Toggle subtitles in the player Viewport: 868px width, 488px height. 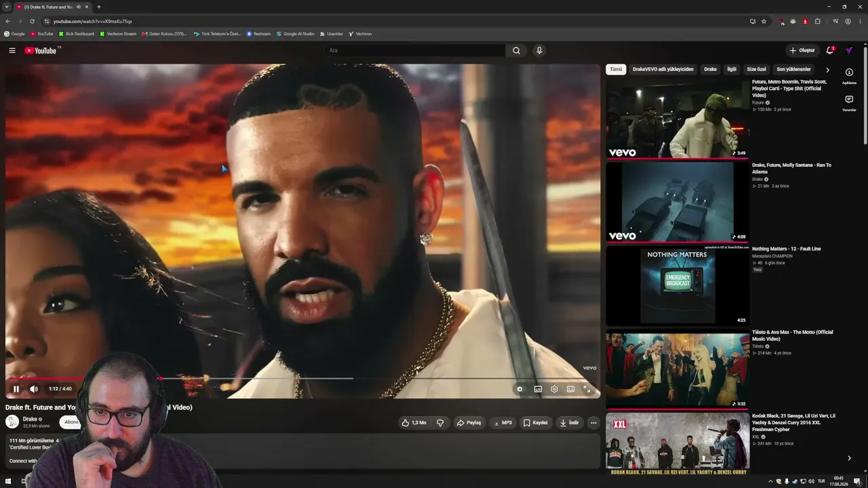(538, 389)
